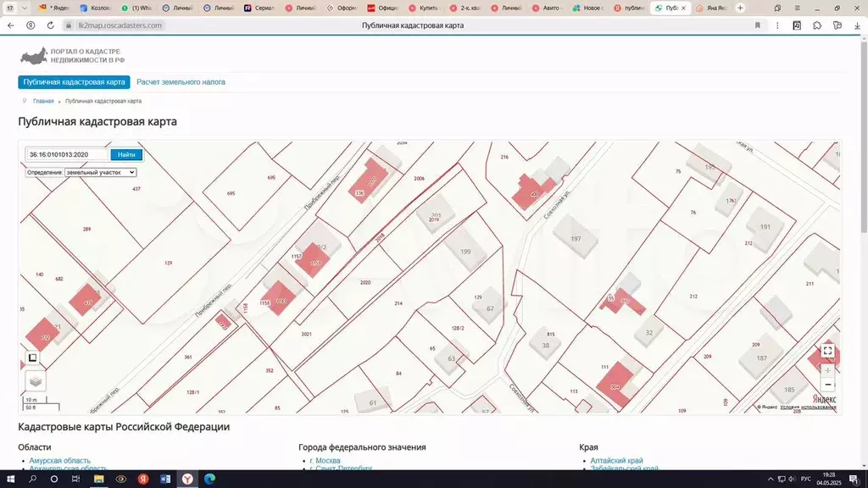Screen dimensions: 868x488
Task: Zoom out on the cadastral map
Action: point(827,385)
